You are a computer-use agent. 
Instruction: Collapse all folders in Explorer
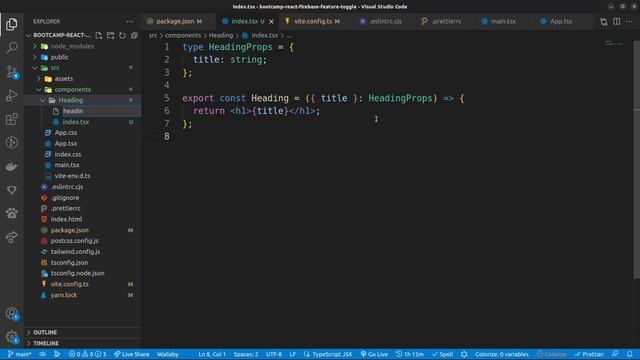[x=134, y=36]
